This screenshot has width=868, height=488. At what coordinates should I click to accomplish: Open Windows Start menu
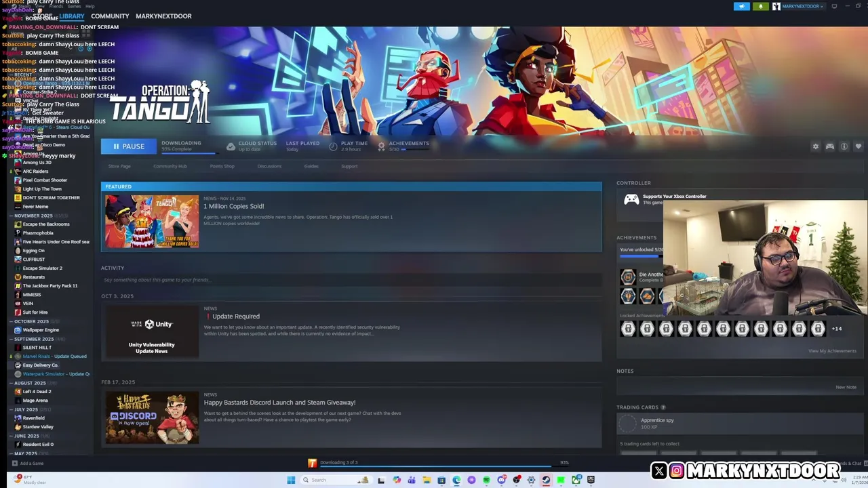coord(291,480)
